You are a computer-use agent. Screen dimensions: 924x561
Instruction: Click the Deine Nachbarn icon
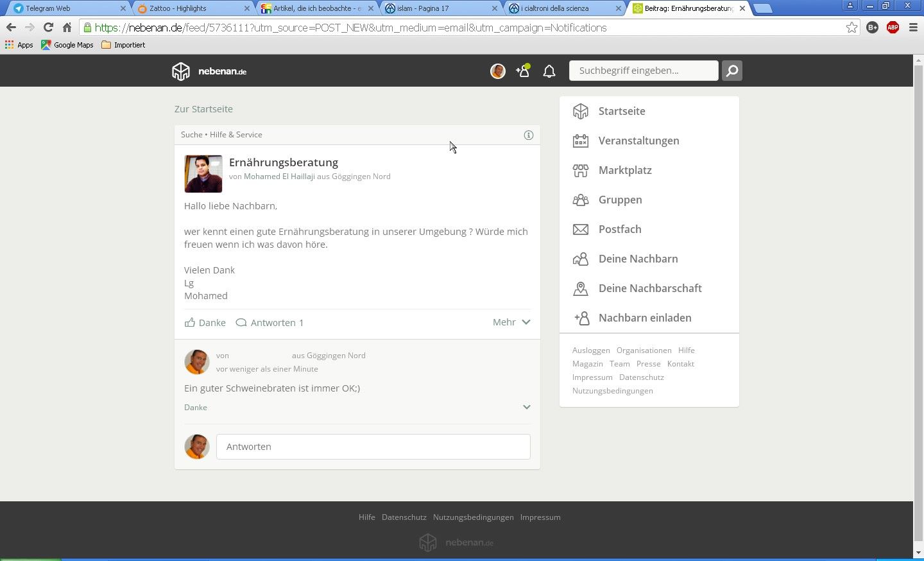coord(581,259)
